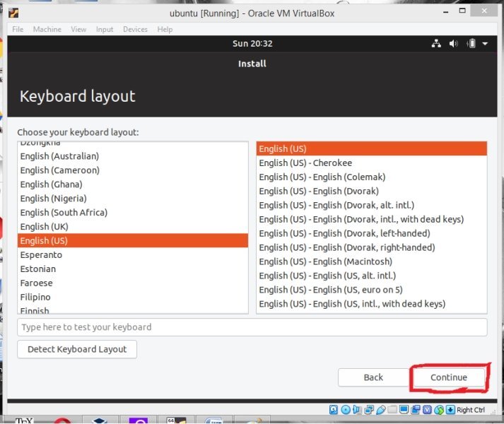
Task: Open the File menu
Action: click(18, 29)
